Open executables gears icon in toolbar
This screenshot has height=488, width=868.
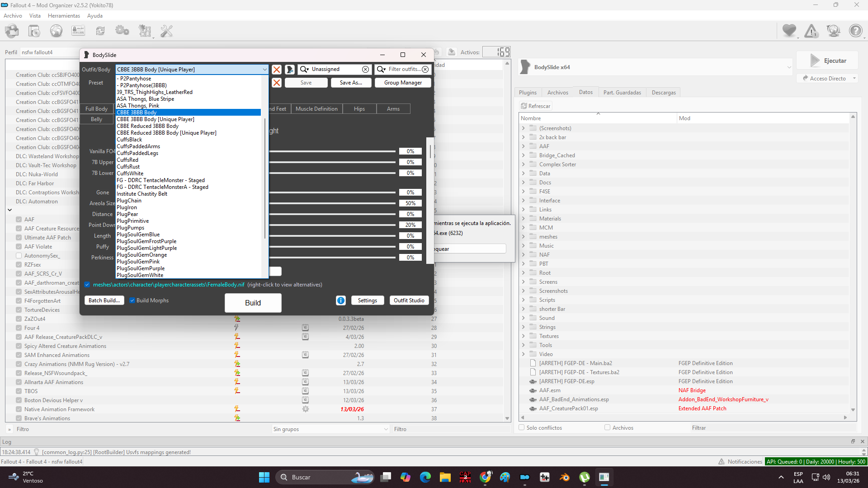point(123,31)
